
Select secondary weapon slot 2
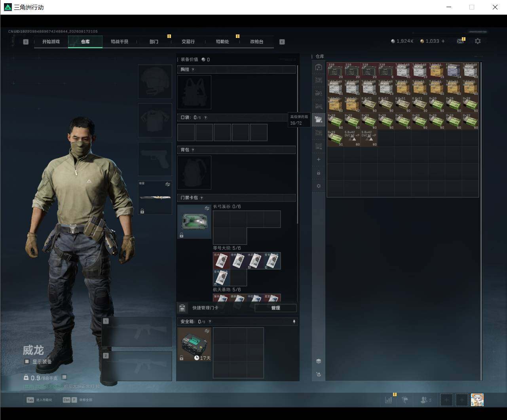(x=137, y=366)
